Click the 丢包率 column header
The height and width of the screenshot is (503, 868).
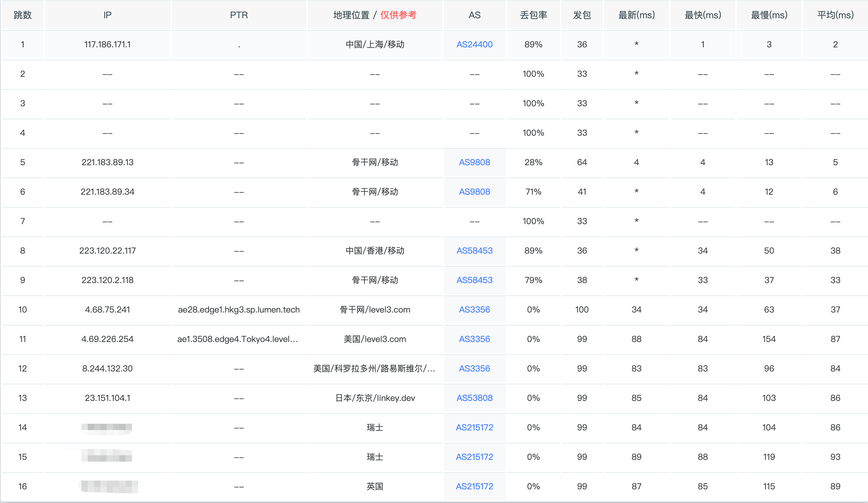tap(533, 15)
